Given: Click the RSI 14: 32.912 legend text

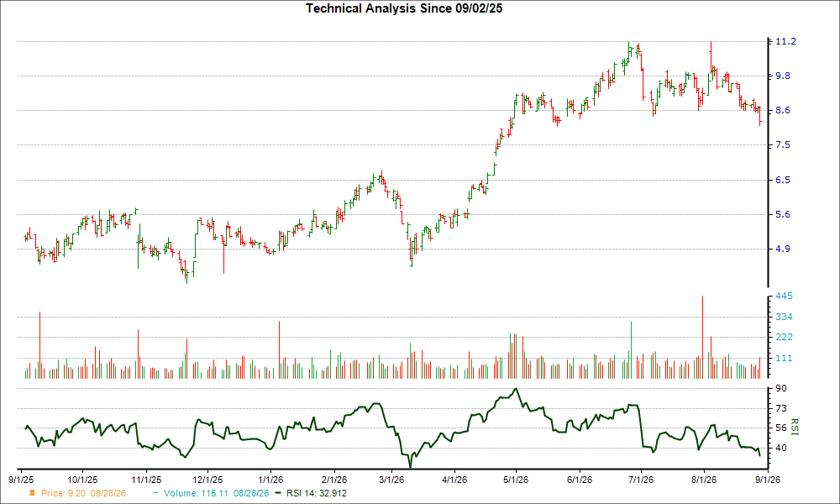Looking at the screenshot, I should click(x=317, y=493).
